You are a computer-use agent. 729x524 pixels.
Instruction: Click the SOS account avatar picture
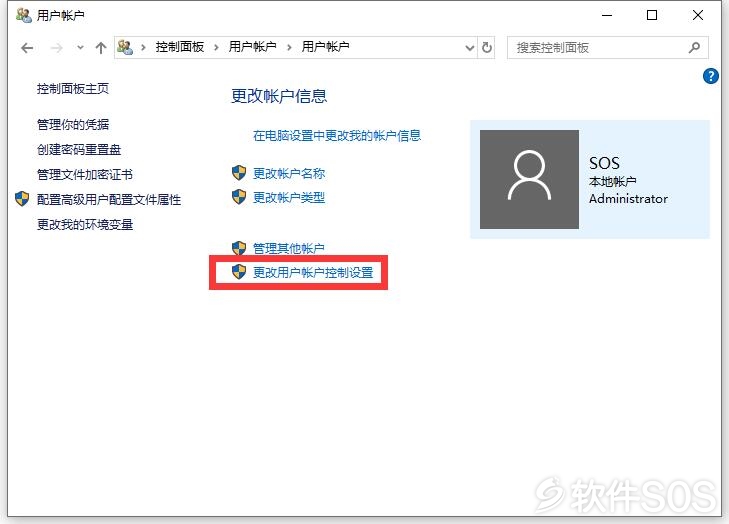click(x=529, y=179)
